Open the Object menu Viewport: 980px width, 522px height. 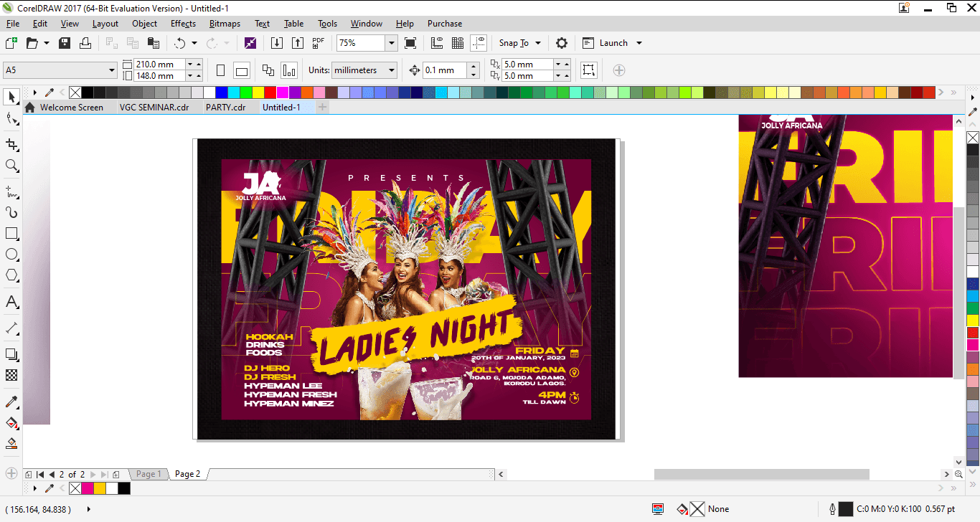[x=144, y=24]
